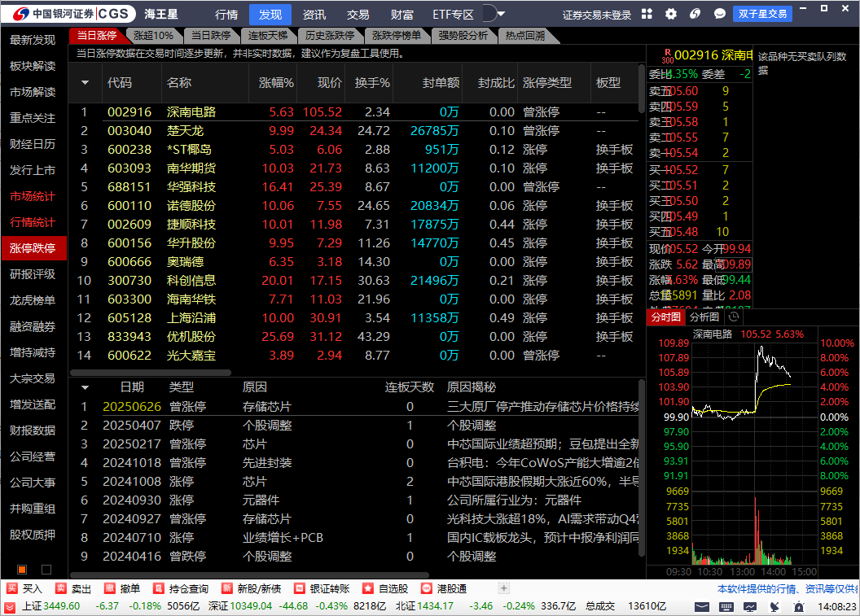Screen dimensions: 860x616
Task: Expand the arrow in stock table header
Action: point(85,83)
